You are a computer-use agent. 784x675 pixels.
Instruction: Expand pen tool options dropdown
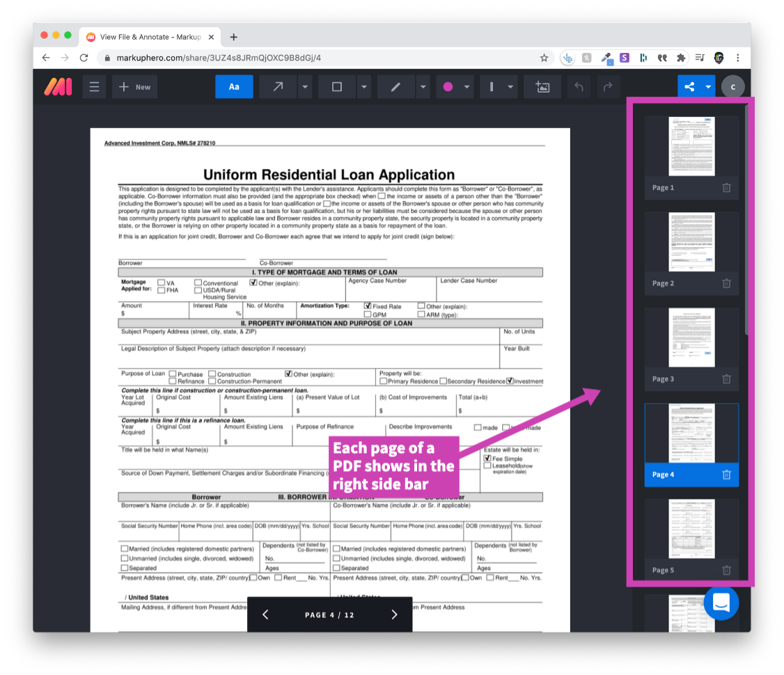click(x=423, y=87)
